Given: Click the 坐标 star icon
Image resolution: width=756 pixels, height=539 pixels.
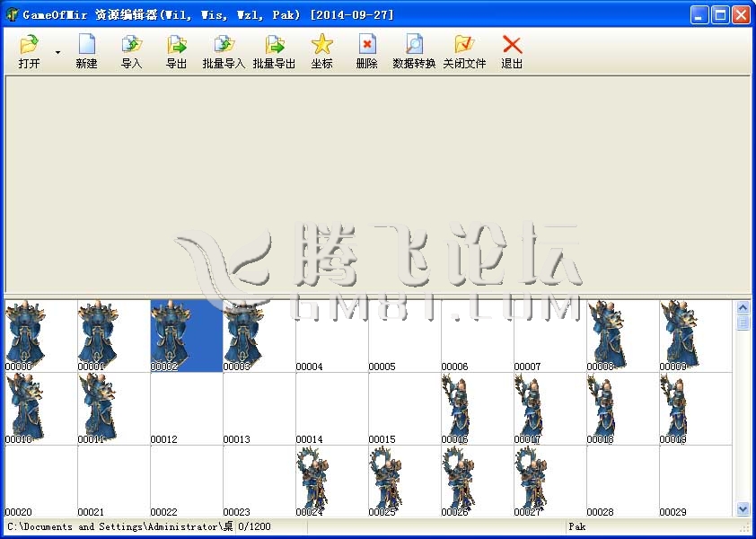Looking at the screenshot, I should [x=321, y=51].
